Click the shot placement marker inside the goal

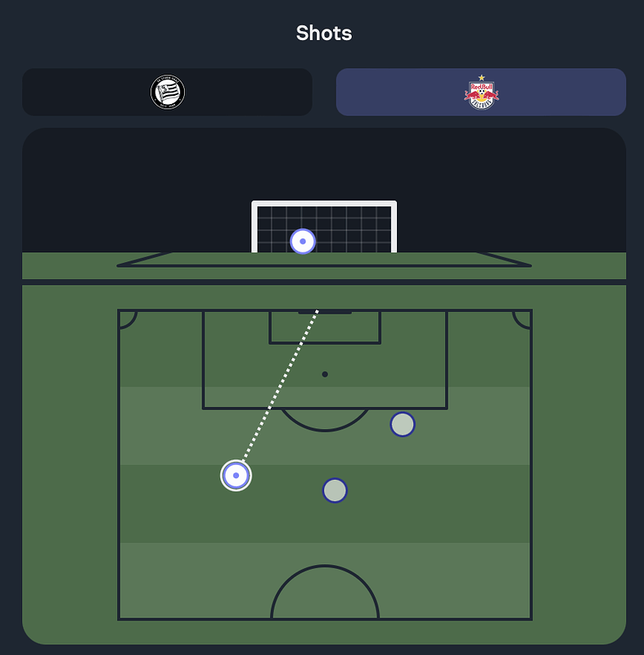pos(303,242)
